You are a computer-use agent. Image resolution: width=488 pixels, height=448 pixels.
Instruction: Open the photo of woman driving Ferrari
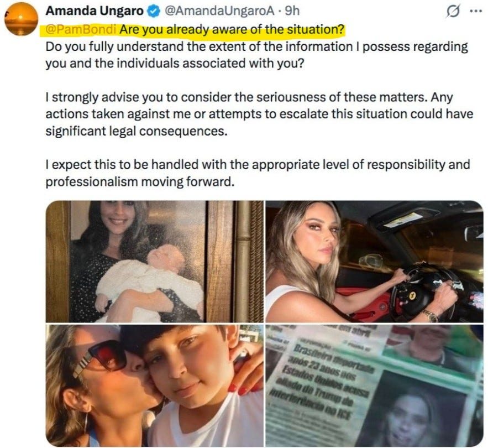374,262
